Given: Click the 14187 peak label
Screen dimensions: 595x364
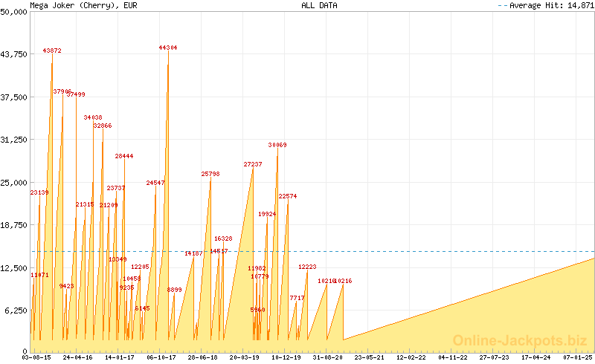Looking at the screenshot, I should click(193, 253).
